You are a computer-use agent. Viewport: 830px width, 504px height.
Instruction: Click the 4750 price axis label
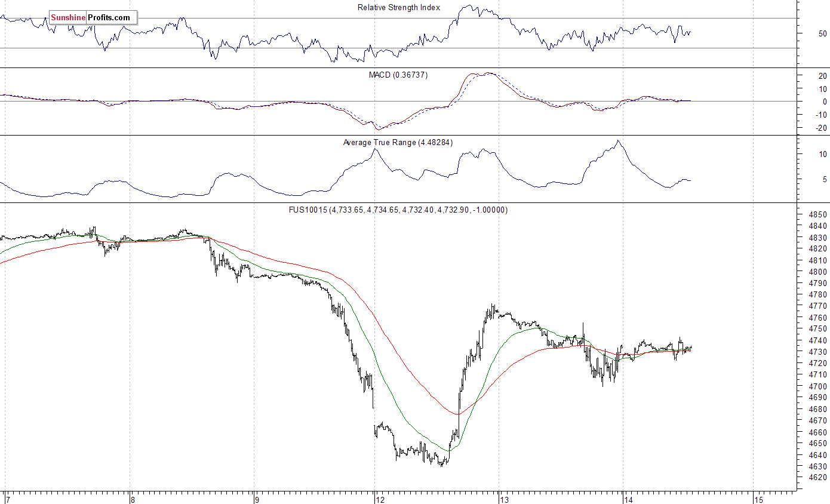click(818, 329)
